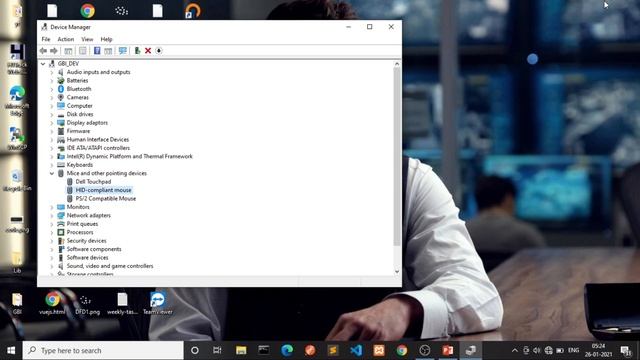Click the Task View taskbar icon
The image size is (640, 360).
click(217, 350)
